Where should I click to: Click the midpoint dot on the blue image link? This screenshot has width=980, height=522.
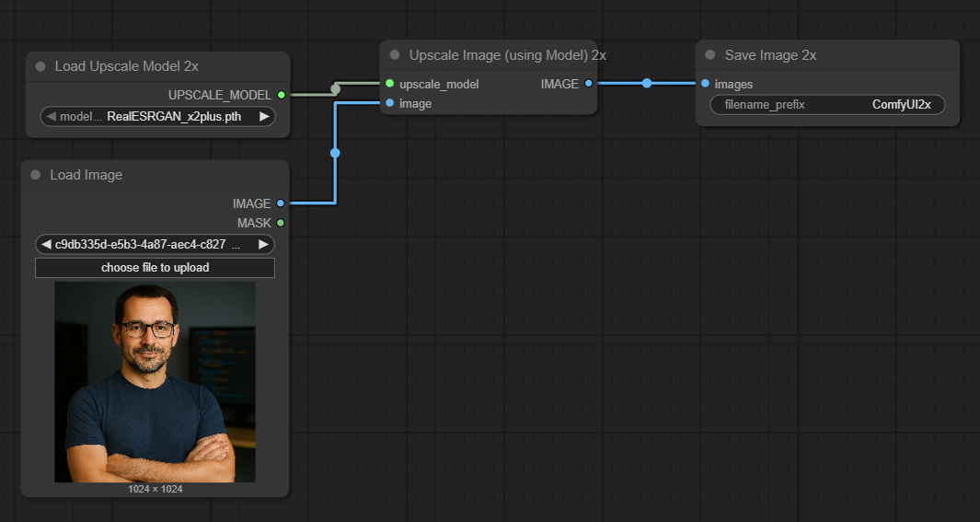335,153
